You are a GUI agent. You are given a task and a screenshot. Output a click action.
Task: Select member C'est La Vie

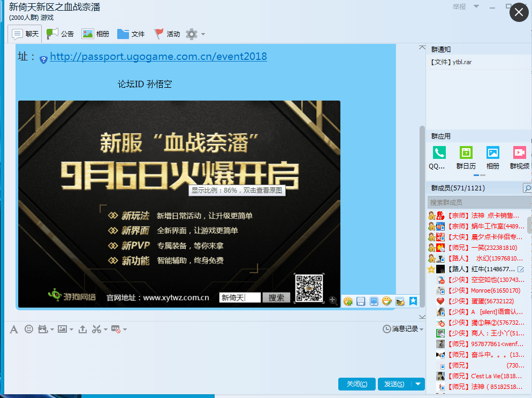[x=477, y=376]
